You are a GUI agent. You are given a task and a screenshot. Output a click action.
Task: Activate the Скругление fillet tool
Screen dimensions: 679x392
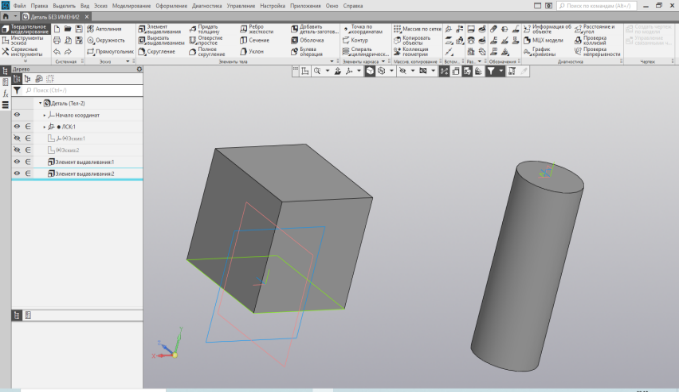click(x=157, y=52)
